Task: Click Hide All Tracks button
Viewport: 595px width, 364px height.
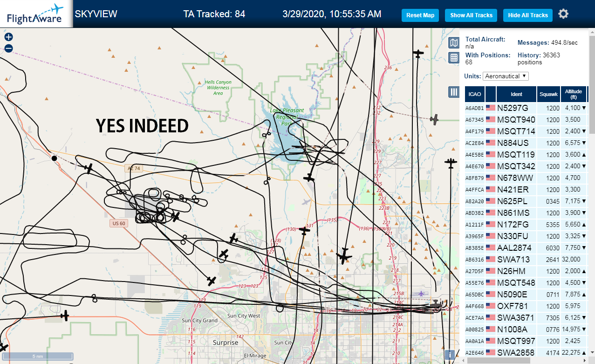Action: (528, 15)
